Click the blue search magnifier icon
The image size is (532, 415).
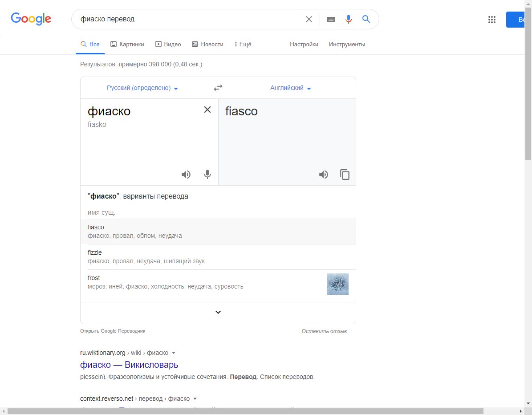(366, 19)
